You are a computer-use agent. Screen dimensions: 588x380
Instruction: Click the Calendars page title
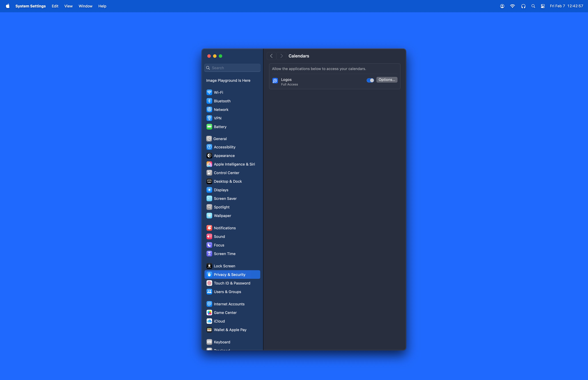pyautogui.click(x=299, y=56)
